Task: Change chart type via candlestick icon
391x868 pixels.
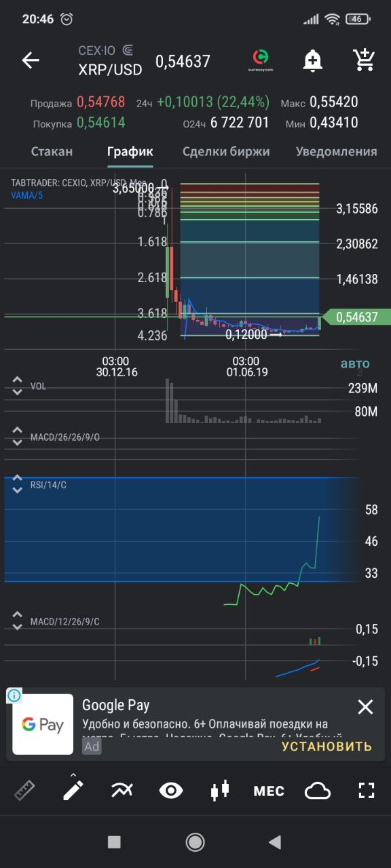Action: (x=219, y=790)
